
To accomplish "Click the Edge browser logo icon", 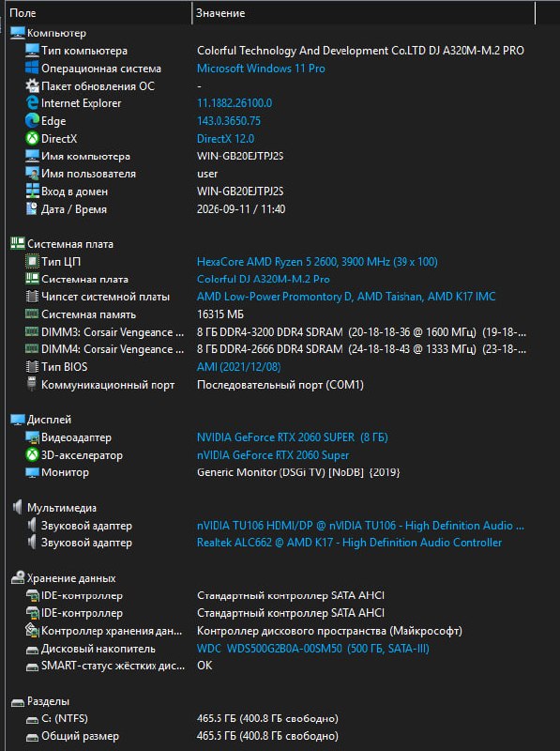I will coord(32,121).
